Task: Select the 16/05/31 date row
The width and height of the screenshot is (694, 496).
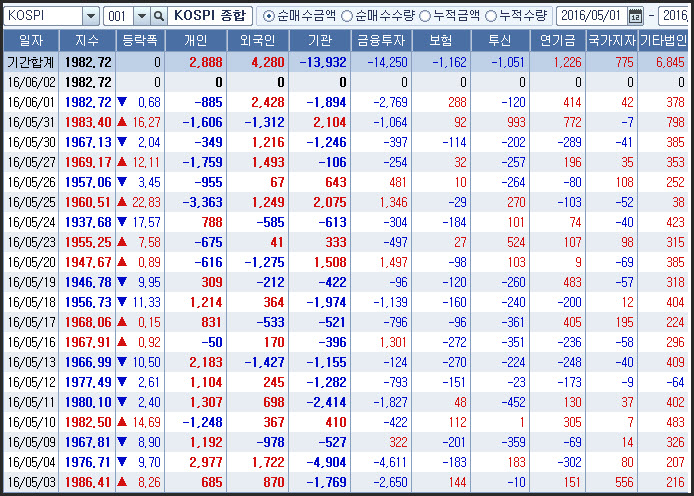Action: [346, 122]
